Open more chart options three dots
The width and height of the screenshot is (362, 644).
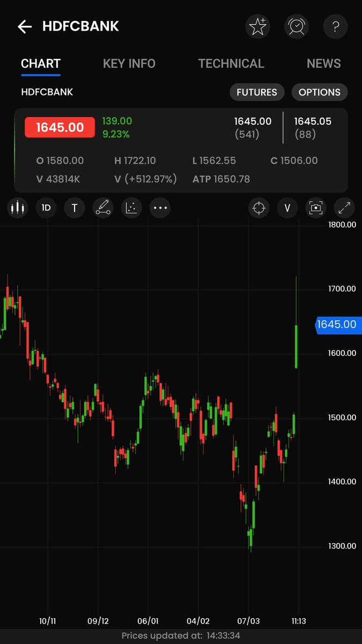tap(160, 208)
